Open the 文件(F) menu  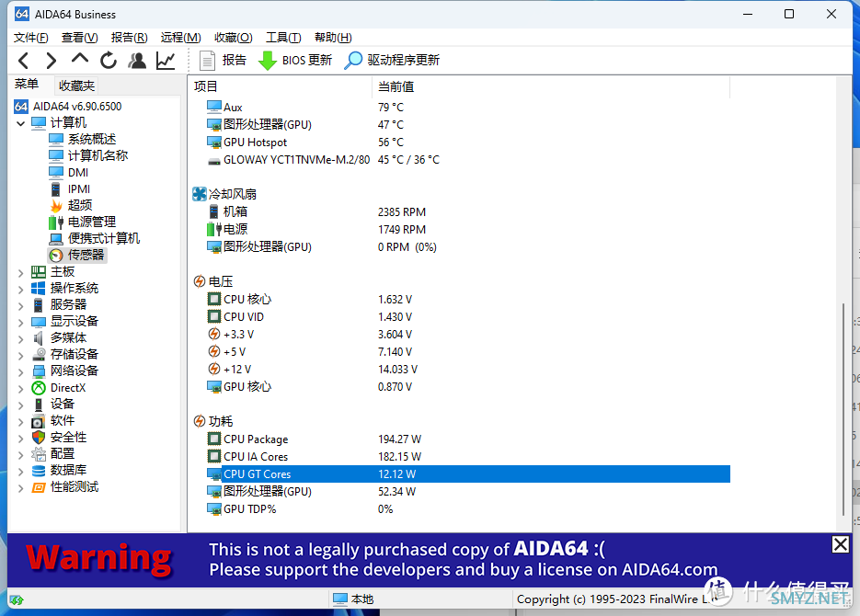click(30, 38)
